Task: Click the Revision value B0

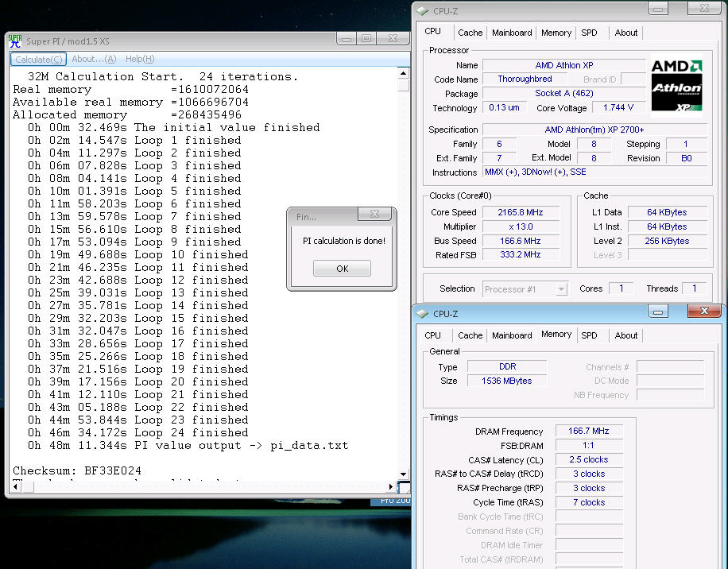Action: pos(686,158)
